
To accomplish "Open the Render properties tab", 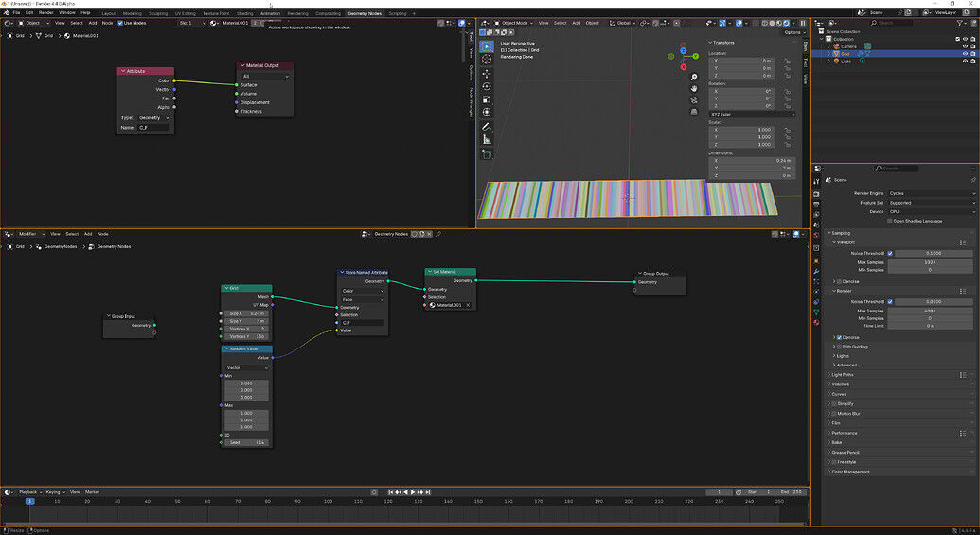I will point(816,194).
